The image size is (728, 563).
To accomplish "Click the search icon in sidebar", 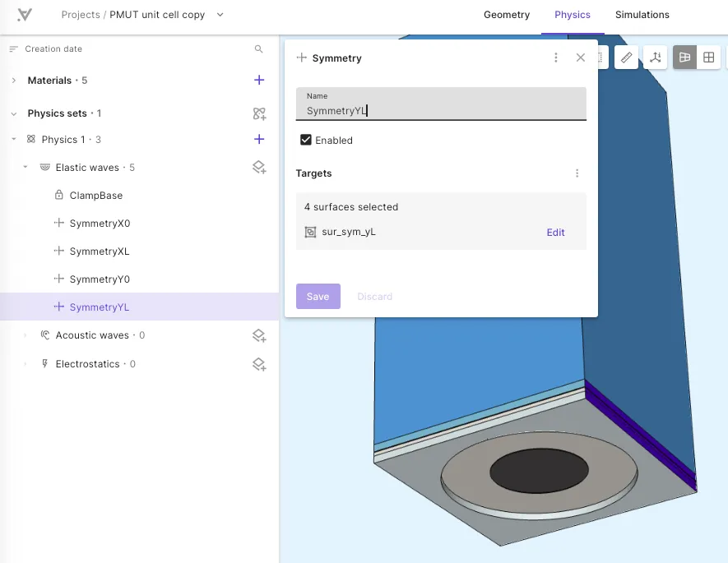I will pyautogui.click(x=258, y=48).
